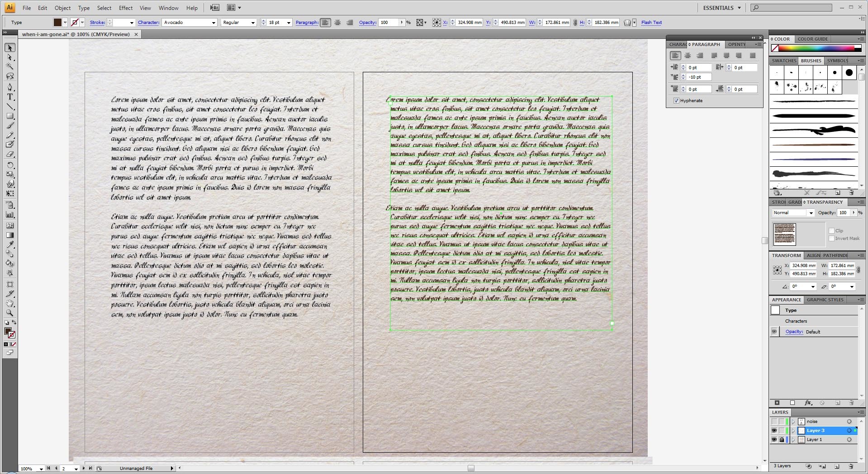
Task: Toggle the Hyphenate checkbox
Action: point(676,100)
